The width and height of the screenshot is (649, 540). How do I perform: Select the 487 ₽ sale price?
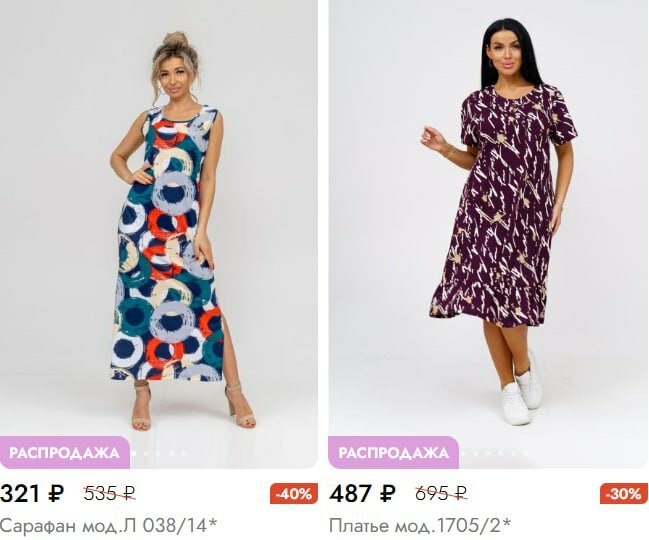coord(362,493)
